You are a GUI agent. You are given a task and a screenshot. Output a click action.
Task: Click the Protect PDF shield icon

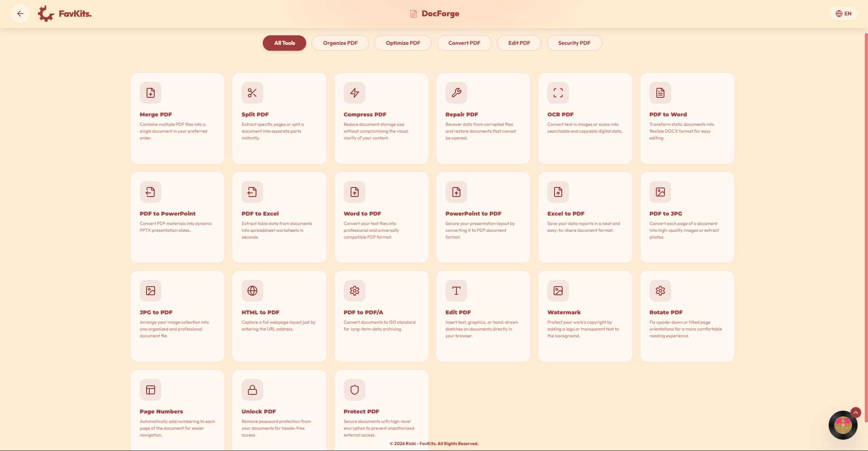(x=355, y=390)
